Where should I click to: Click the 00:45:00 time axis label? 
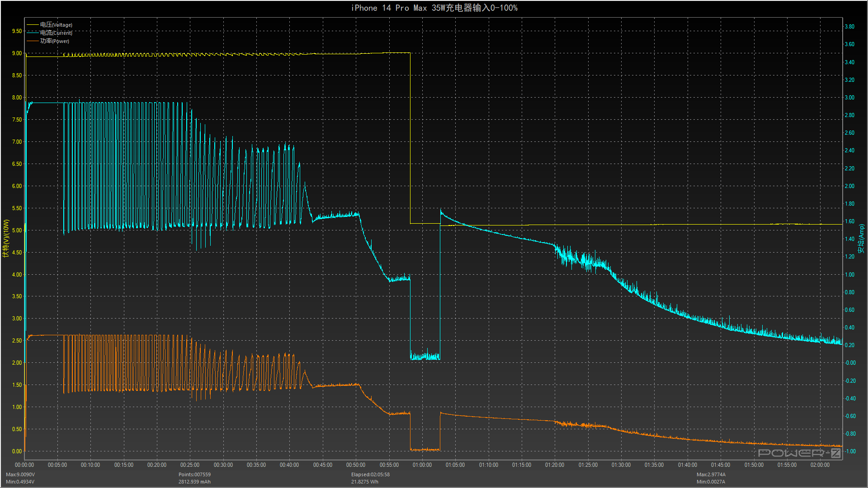coord(323,465)
